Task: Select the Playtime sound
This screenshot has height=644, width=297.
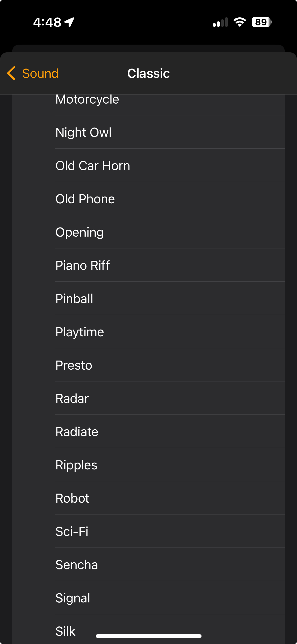Action: [x=80, y=332]
